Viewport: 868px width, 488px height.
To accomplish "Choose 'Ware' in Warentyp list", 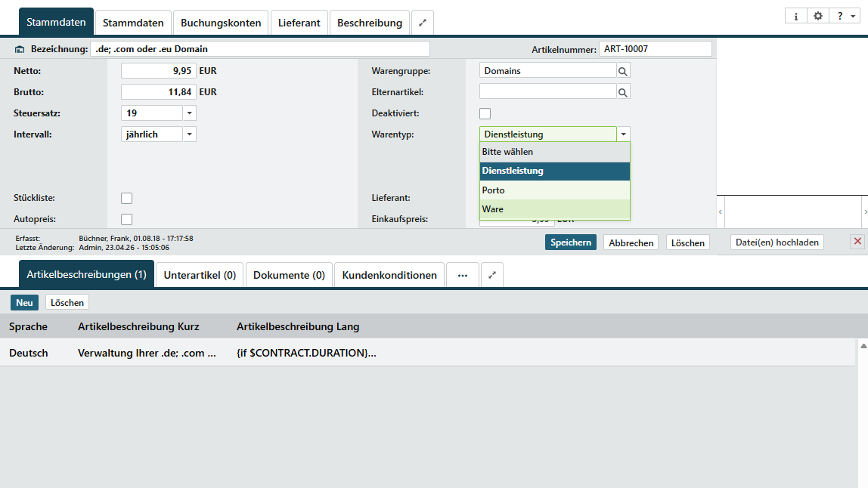I will point(555,209).
